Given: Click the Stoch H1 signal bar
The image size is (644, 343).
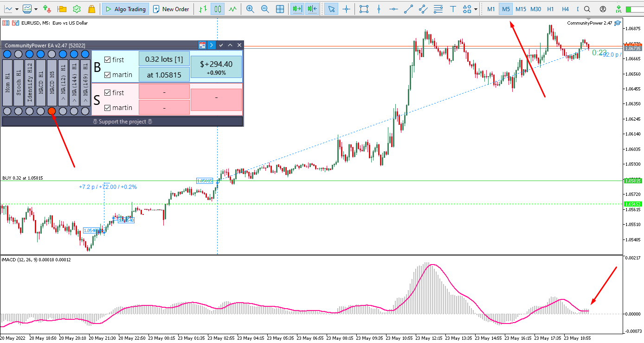Looking at the screenshot, I should pyautogui.click(x=18, y=83).
